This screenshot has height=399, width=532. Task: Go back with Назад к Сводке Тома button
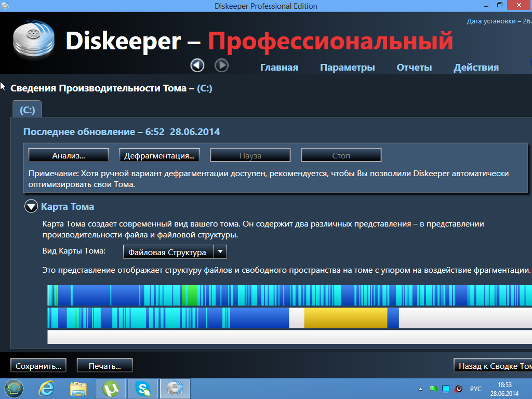click(x=493, y=366)
